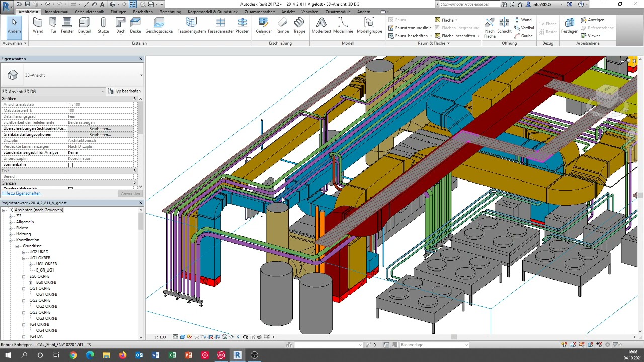Collapse the Koordination tree node

11,240
